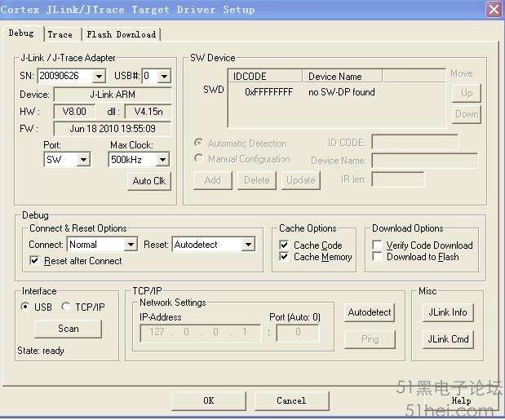Expand the Reset Autodetect dropdown
Viewport: 505px width, 420px height.
(x=248, y=245)
